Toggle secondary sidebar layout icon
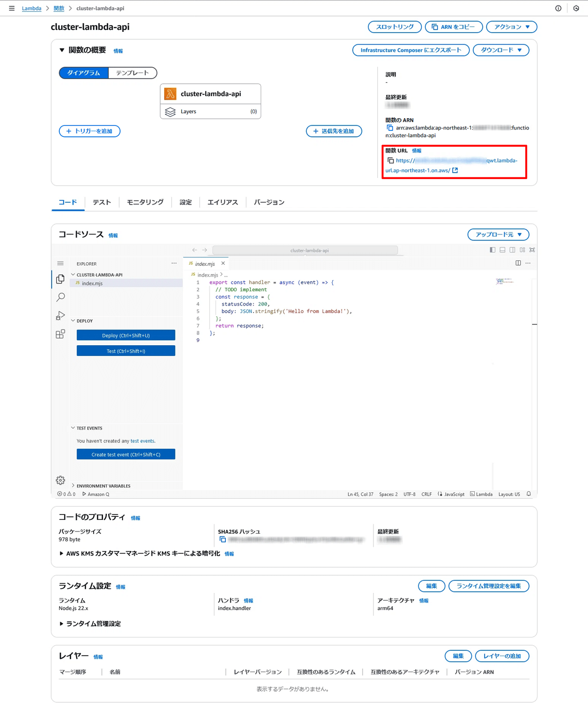Viewport: 588px width, 713px height. tap(512, 250)
